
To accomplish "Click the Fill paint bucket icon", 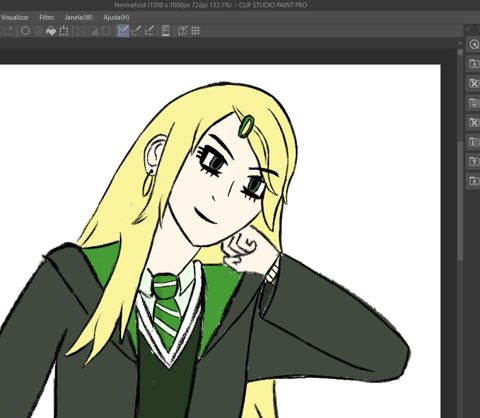I will click(x=51, y=31).
